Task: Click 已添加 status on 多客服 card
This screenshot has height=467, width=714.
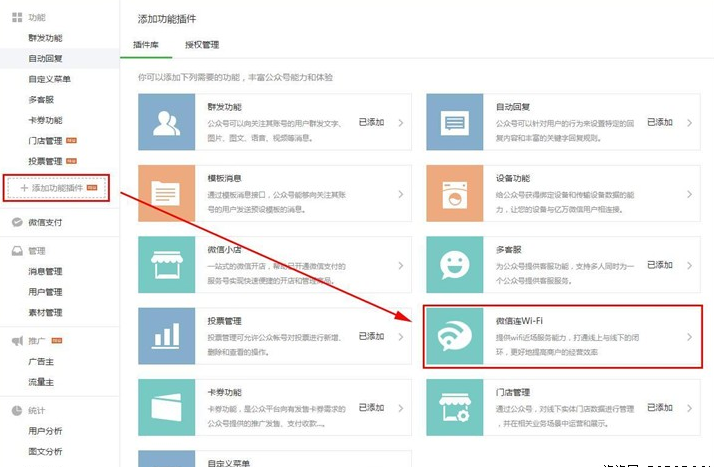Action: tap(660, 265)
